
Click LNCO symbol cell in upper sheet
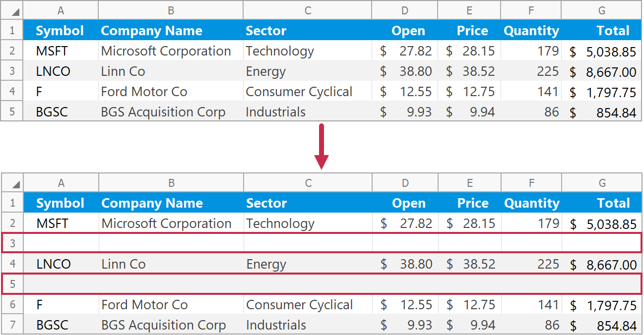(53, 71)
